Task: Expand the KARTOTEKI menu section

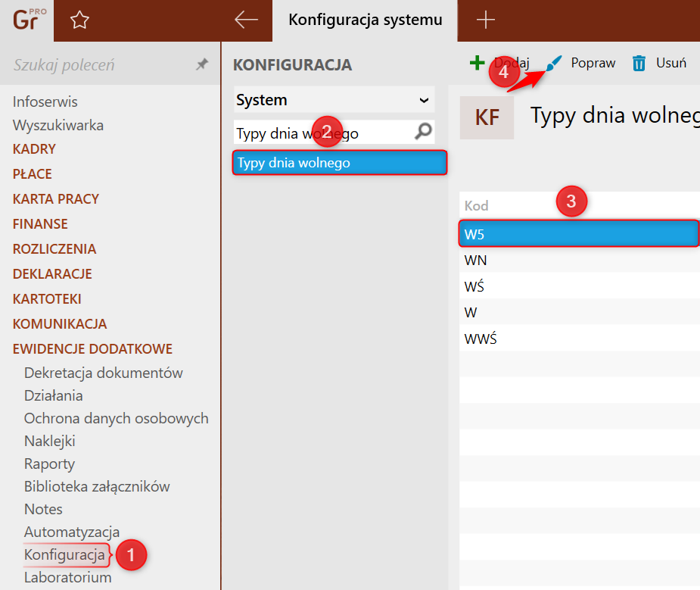Action: click(x=47, y=299)
